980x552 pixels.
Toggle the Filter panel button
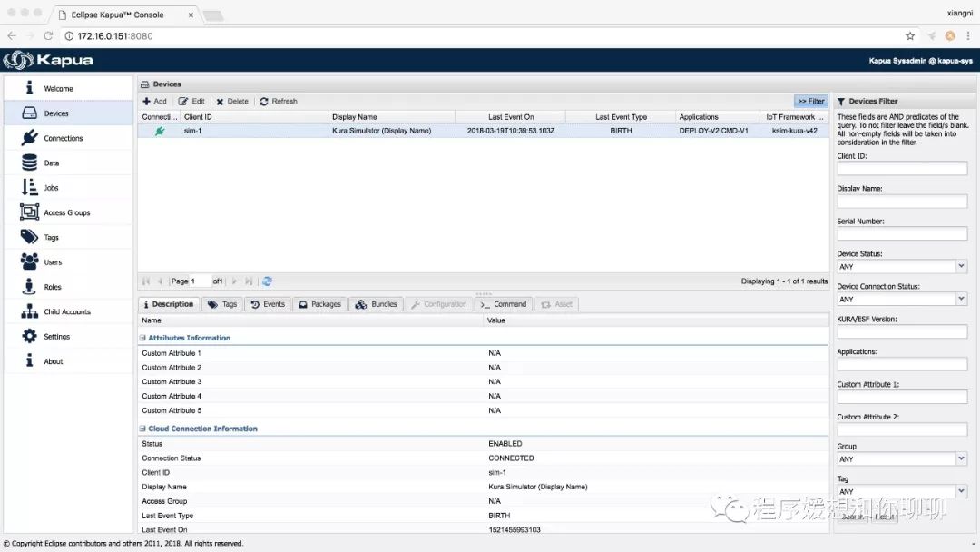pyautogui.click(x=810, y=102)
